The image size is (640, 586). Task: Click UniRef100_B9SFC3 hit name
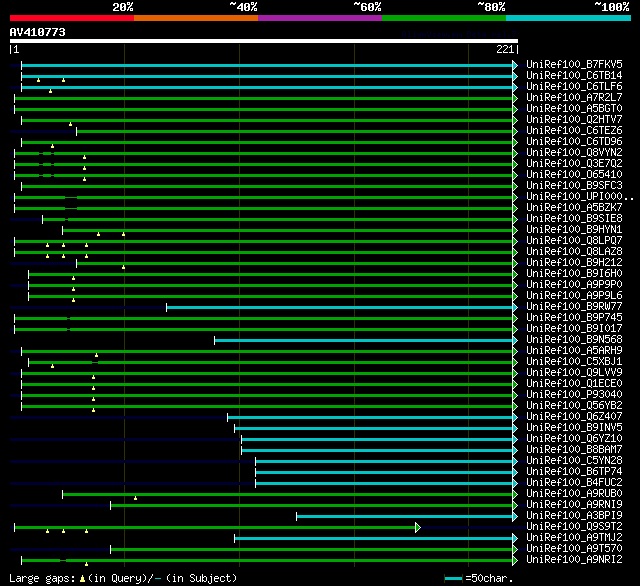tap(574, 186)
